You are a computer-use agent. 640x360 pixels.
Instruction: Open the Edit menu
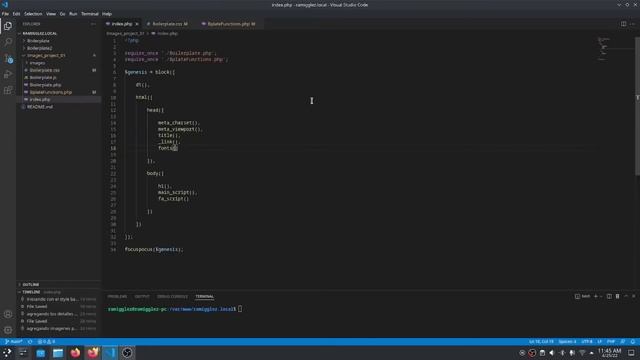(x=16, y=14)
